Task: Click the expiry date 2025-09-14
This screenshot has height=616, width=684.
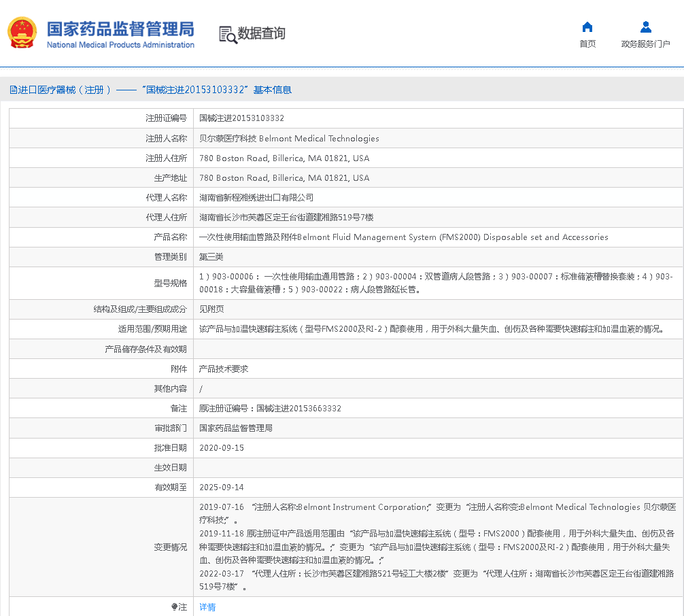Action: (222, 487)
